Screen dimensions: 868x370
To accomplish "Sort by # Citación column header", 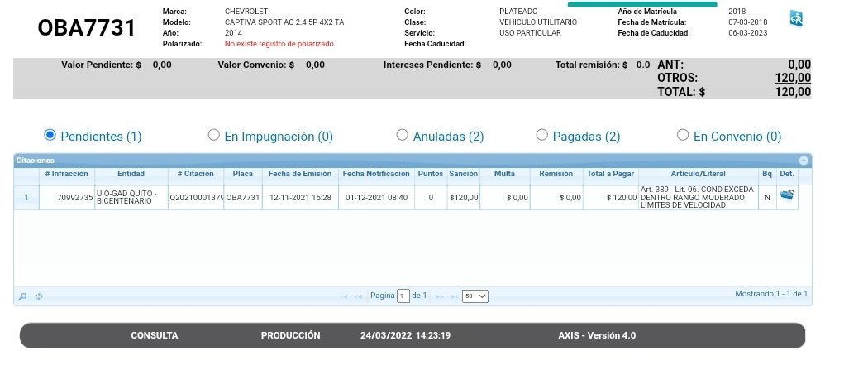I will point(195,174).
